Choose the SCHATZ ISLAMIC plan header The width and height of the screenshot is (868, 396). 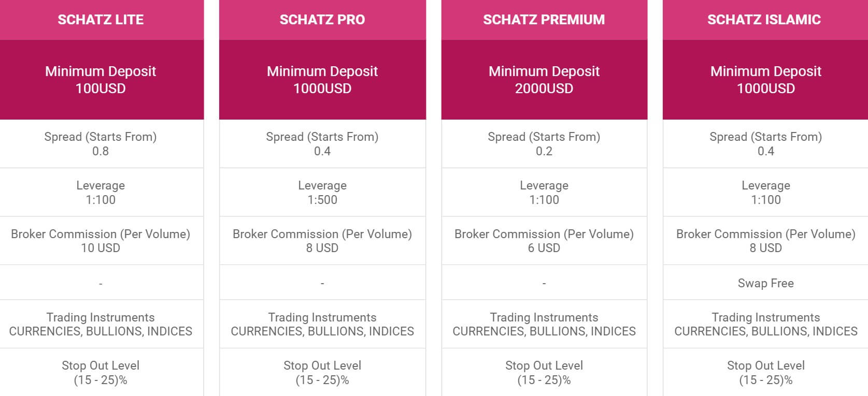tap(765, 20)
